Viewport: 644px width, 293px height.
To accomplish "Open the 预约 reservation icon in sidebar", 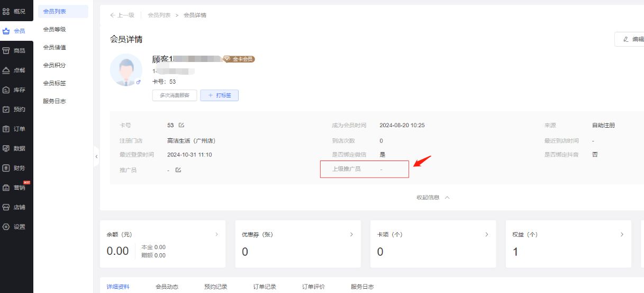I will click(6, 110).
